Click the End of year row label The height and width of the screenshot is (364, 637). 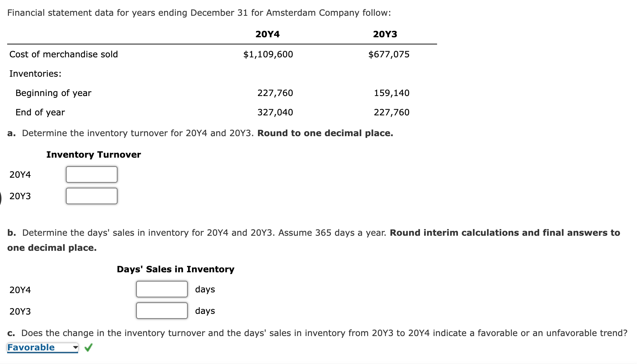point(40,112)
